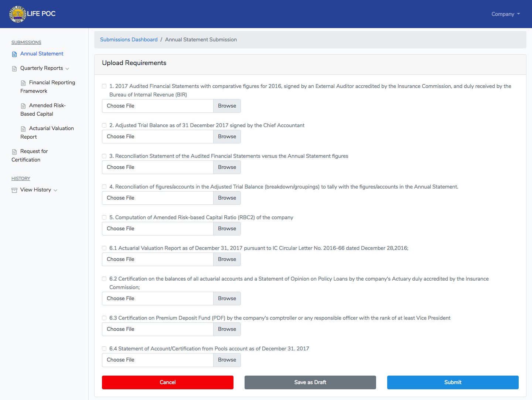The width and height of the screenshot is (532, 400).
Task: Click Choose File field for requirement 2
Action: pyautogui.click(x=158, y=136)
